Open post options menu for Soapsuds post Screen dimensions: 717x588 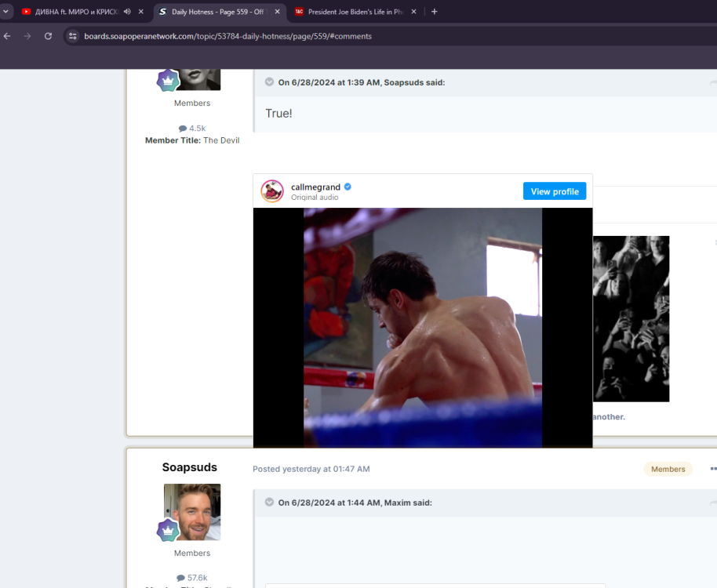pos(713,469)
